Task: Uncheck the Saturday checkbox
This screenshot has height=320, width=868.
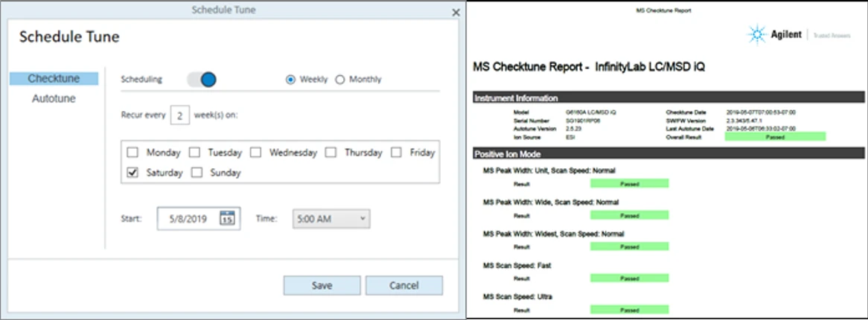Action: click(133, 172)
